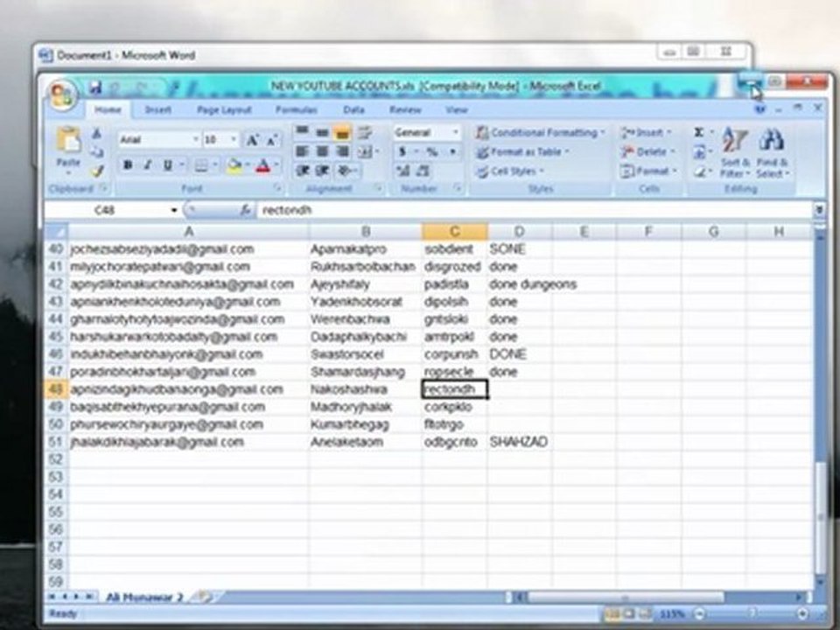Select the Ali Munawar 2 sheet tab
The width and height of the screenshot is (840, 630).
click(x=144, y=598)
